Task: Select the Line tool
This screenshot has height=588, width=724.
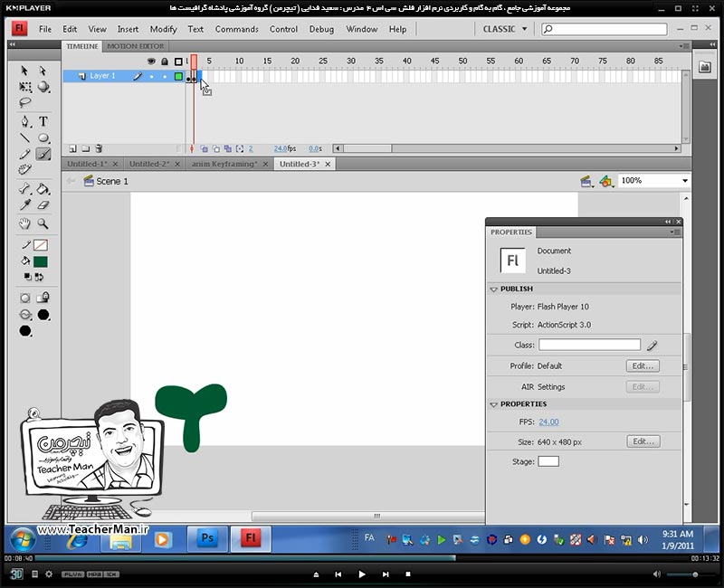Action: 25,138
